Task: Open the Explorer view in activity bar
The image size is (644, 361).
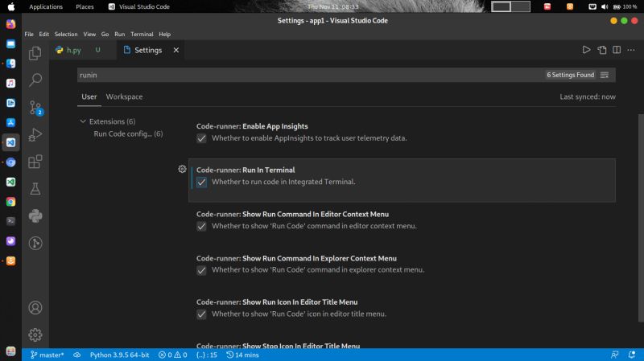Action: click(35, 53)
